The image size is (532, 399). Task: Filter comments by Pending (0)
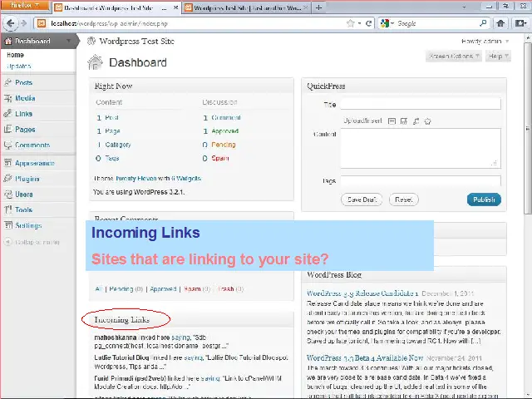click(x=126, y=288)
